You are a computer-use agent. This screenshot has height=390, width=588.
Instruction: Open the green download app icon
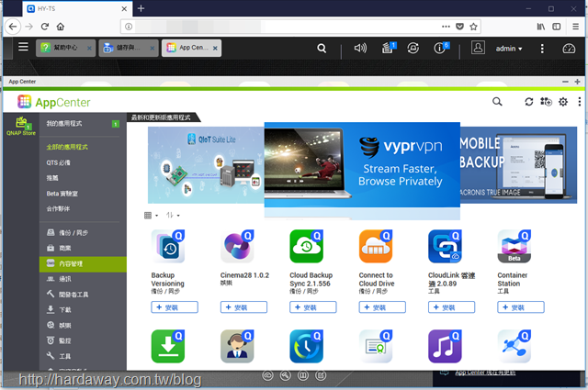click(168, 347)
